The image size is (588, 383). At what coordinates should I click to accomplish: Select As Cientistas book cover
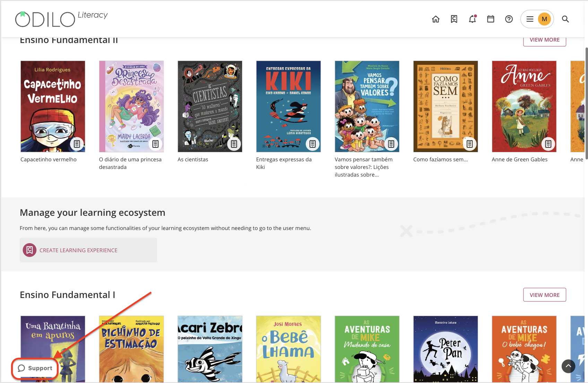(210, 107)
